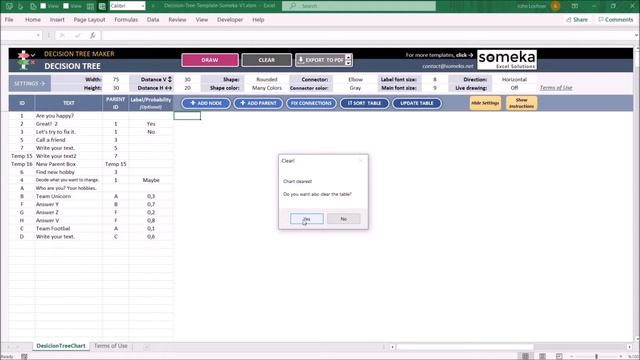Select the Shape value Rounded
The height and width of the screenshot is (360, 640).
267,80
